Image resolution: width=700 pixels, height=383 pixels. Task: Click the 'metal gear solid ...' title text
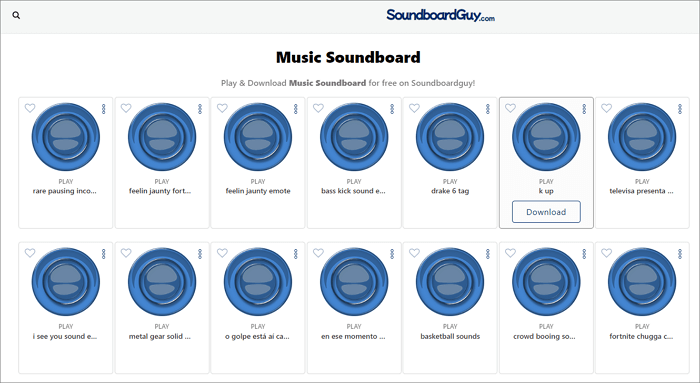(159, 336)
